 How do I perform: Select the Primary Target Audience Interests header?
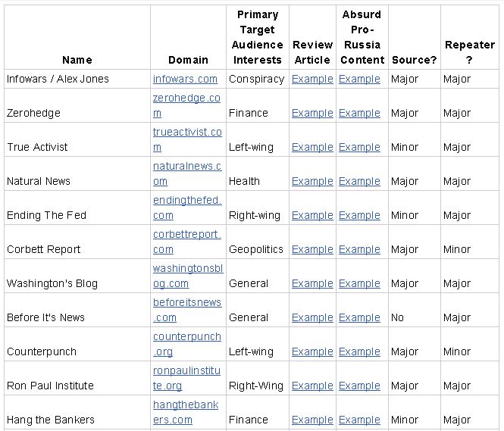257,37
